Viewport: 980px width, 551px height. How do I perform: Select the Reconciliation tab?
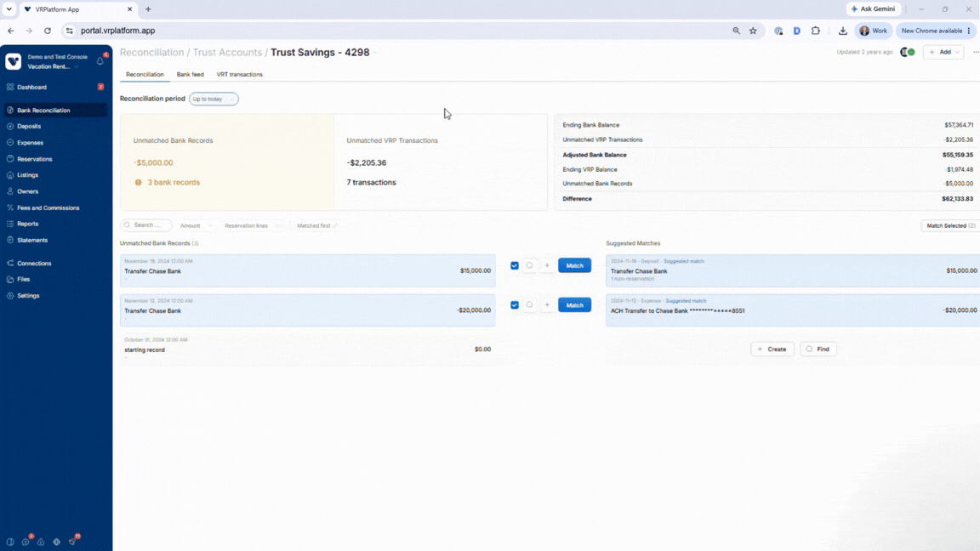pos(145,74)
